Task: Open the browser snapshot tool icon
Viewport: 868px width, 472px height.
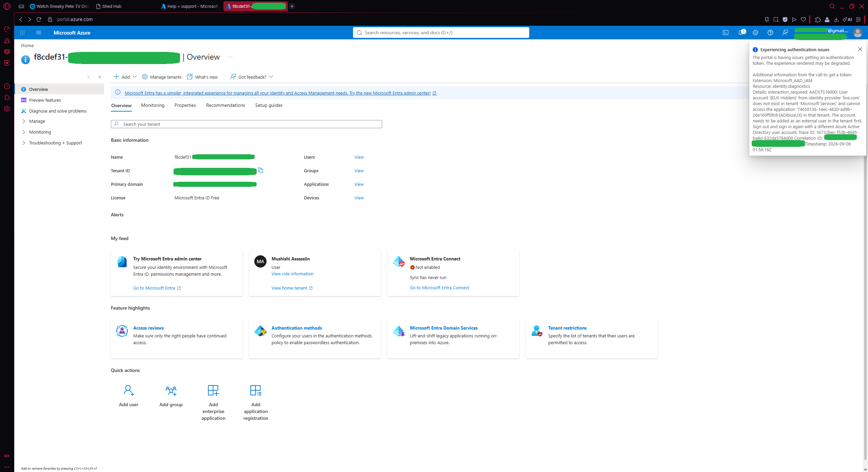Action: point(776,19)
